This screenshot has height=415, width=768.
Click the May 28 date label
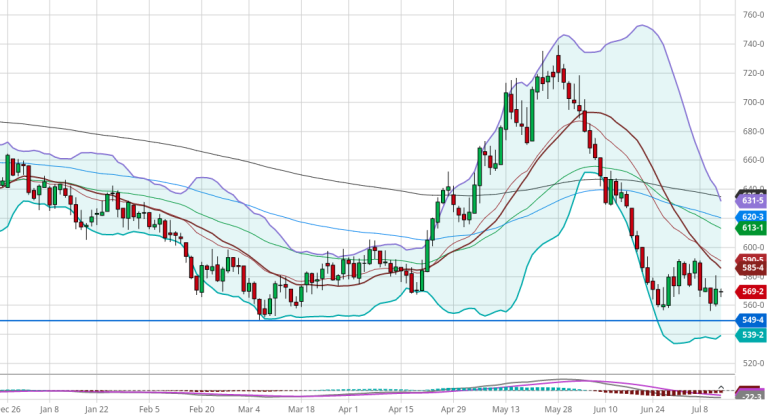pos(558,408)
